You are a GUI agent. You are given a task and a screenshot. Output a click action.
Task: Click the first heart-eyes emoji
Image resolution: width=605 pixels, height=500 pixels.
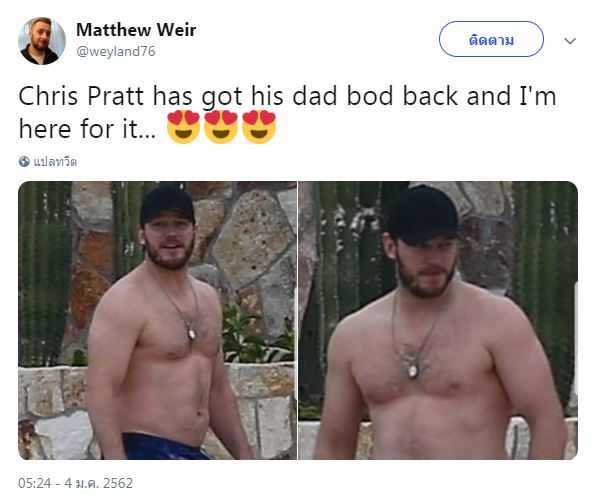(183, 127)
